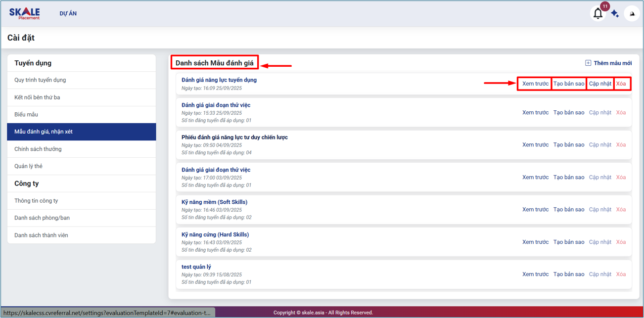Click Xem trước for Đánh giá năng lực tuyển dụng
The height and width of the screenshot is (318, 644).
click(535, 84)
